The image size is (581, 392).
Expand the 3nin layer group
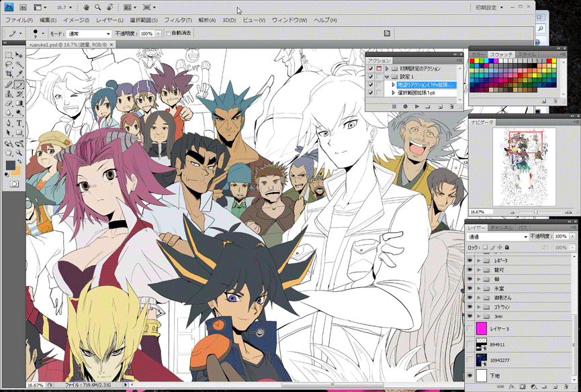[479, 315]
